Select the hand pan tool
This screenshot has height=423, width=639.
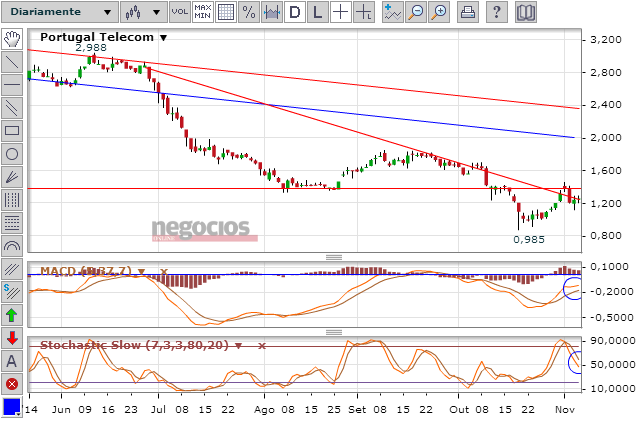coord(12,39)
